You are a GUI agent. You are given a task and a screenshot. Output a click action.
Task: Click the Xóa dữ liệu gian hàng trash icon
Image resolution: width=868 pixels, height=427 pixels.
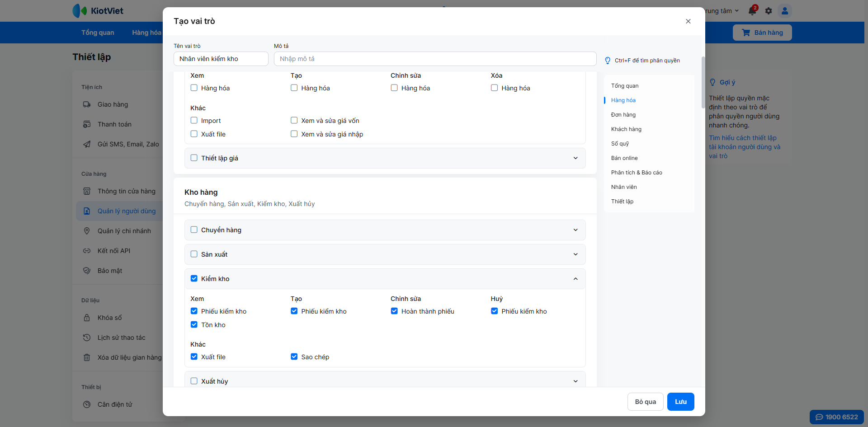[87, 357]
